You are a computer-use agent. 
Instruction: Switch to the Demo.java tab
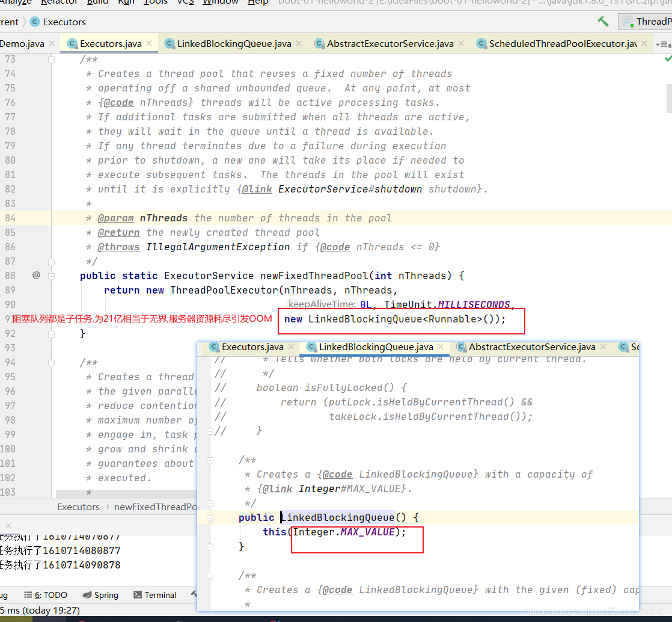point(22,43)
